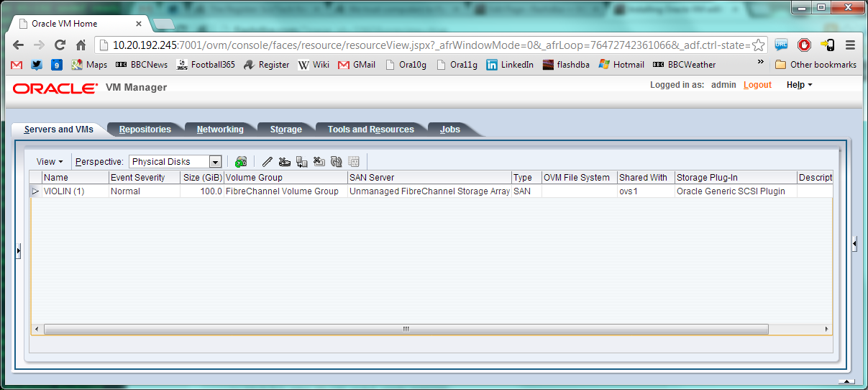
Task: Open the View menu dropdown
Action: (50, 162)
